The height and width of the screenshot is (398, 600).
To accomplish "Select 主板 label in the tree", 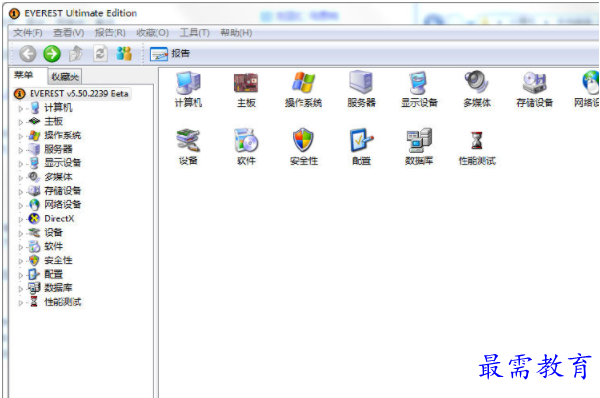I will [x=53, y=121].
